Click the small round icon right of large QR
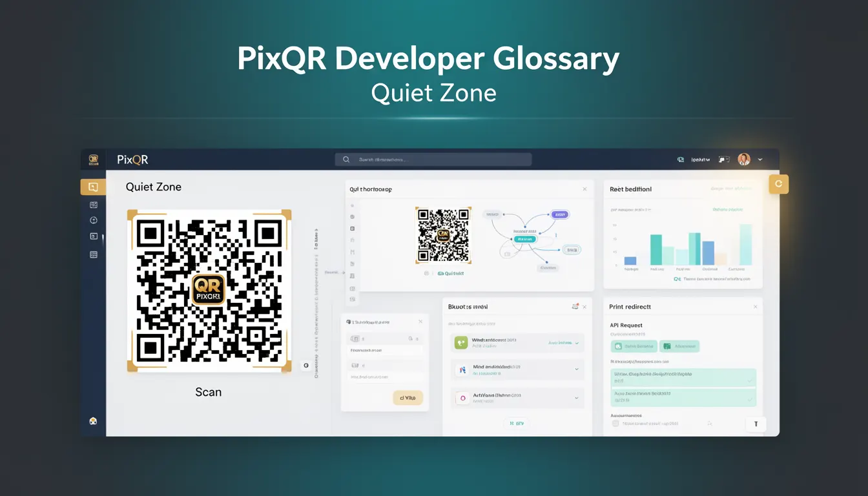 point(305,366)
